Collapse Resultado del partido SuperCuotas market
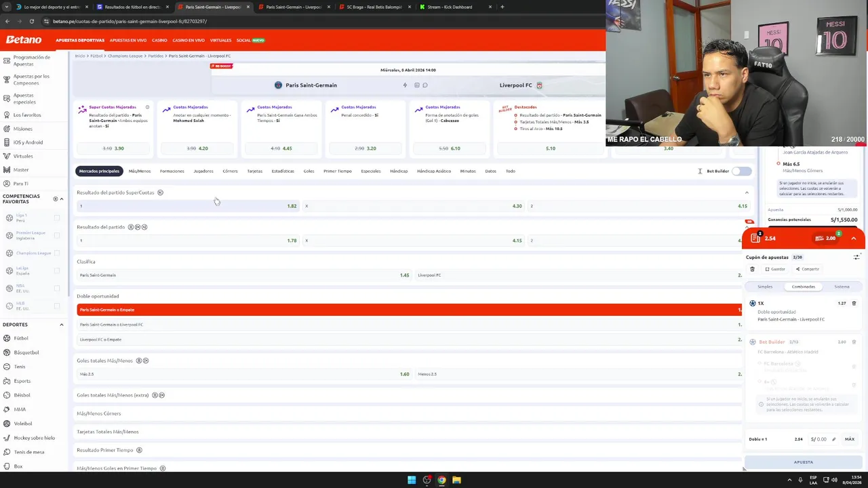Viewport: 868px width, 488px height. point(747,192)
